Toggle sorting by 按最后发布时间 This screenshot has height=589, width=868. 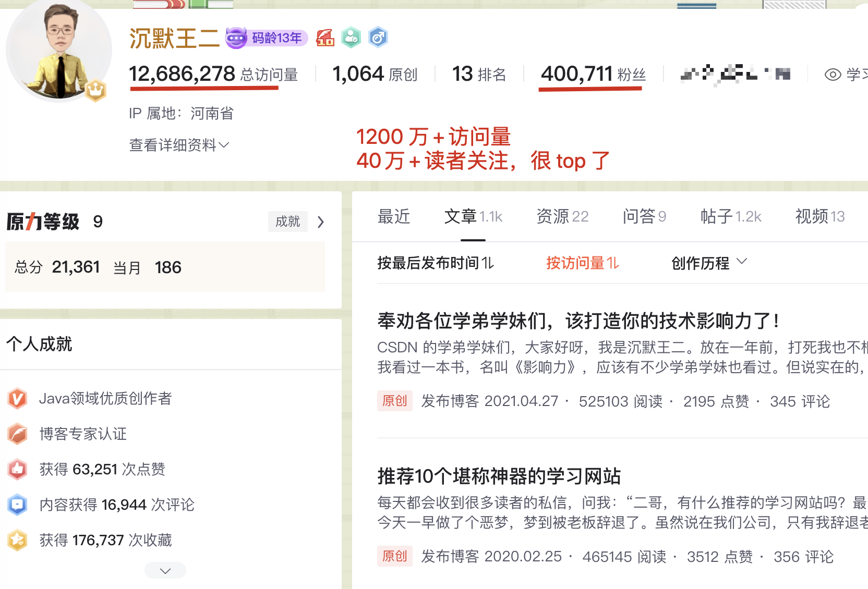(436, 263)
